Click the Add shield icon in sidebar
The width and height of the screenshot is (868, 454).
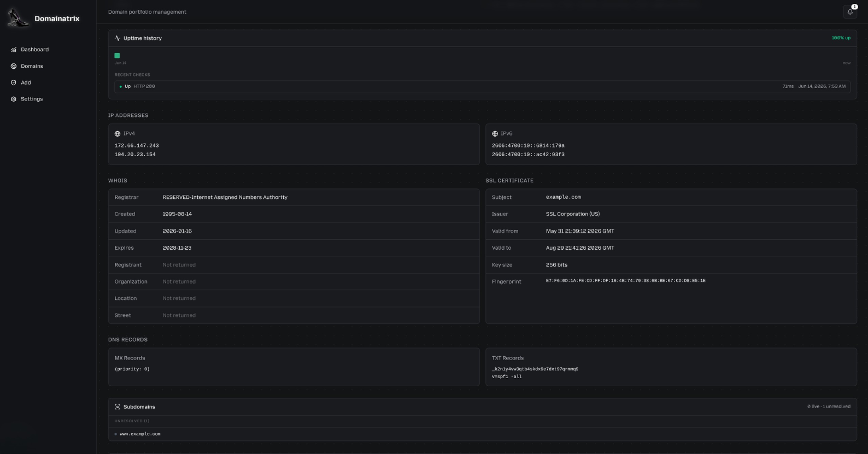click(x=14, y=82)
